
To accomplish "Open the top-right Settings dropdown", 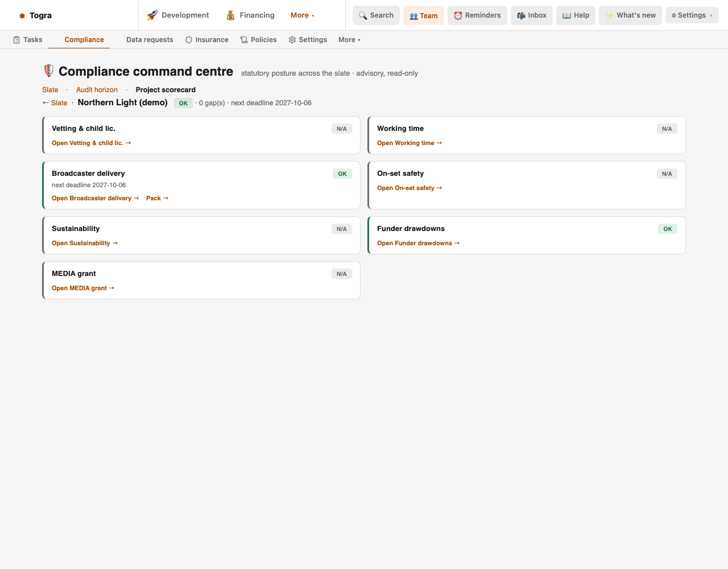I will 692,15.
